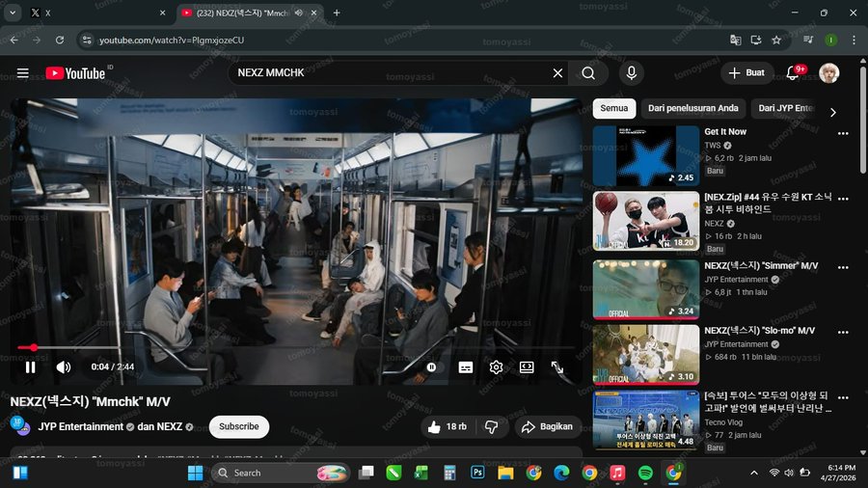Select the Dari penelusuran Anda chip

(x=693, y=108)
